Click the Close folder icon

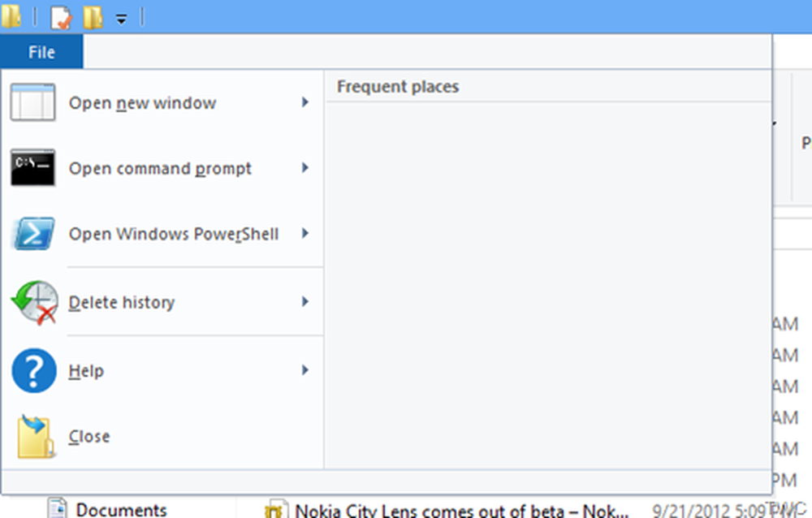(34, 437)
